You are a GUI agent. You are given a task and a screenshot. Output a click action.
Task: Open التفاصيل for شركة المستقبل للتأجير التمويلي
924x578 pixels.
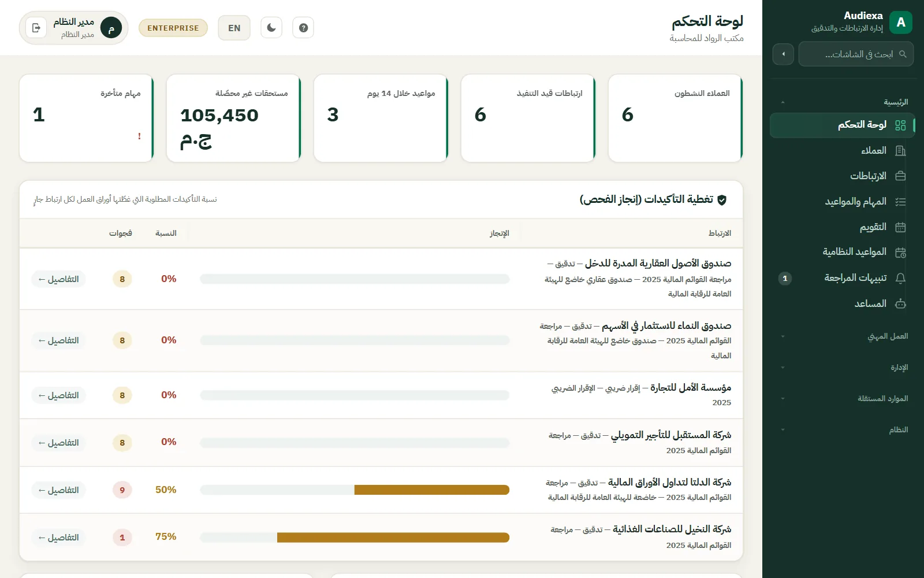59,443
